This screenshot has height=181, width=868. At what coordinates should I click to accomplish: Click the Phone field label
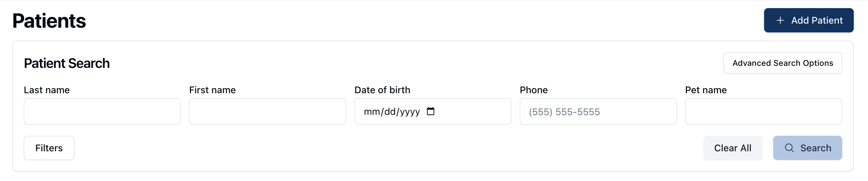point(534,90)
